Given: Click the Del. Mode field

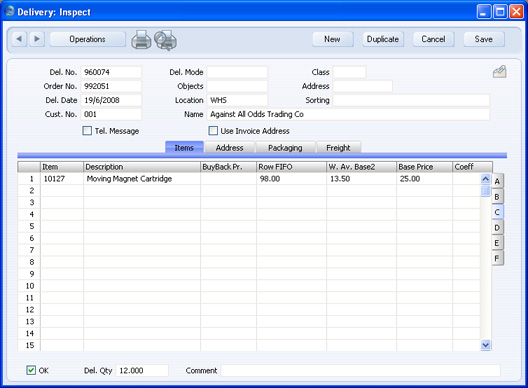Looking at the screenshot, I should [237, 72].
